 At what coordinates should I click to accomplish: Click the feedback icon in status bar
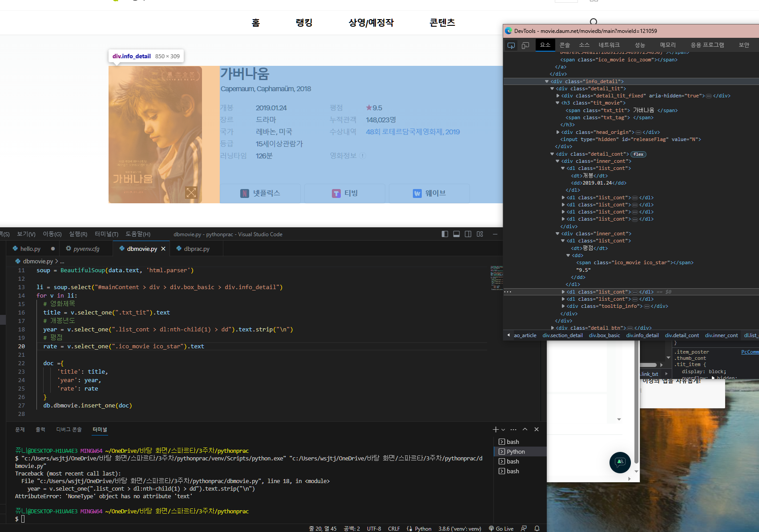point(524,528)
